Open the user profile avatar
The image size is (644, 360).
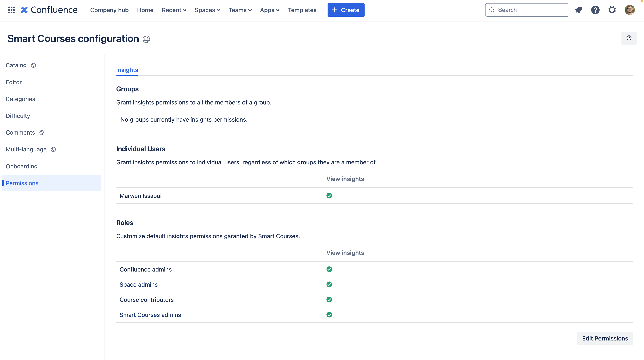click(x=630, y=10)
